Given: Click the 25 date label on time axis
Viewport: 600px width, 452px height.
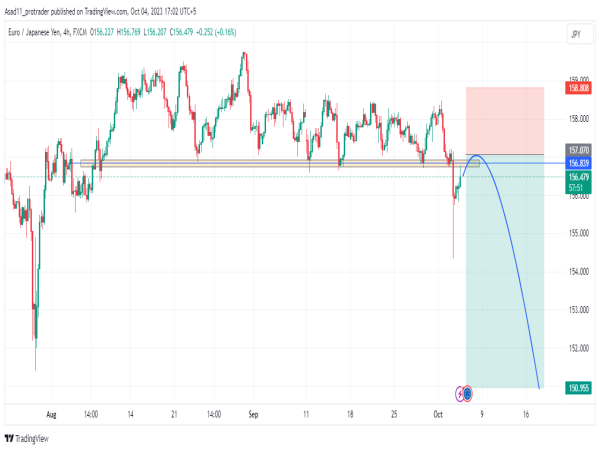Looking at the screenshot, I should coord(394,414).
